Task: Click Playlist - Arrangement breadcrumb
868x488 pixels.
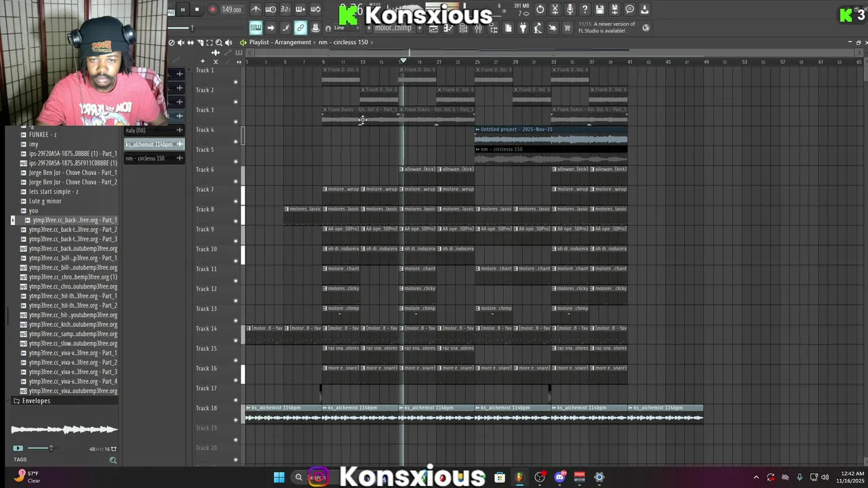Action: (280, 42)
